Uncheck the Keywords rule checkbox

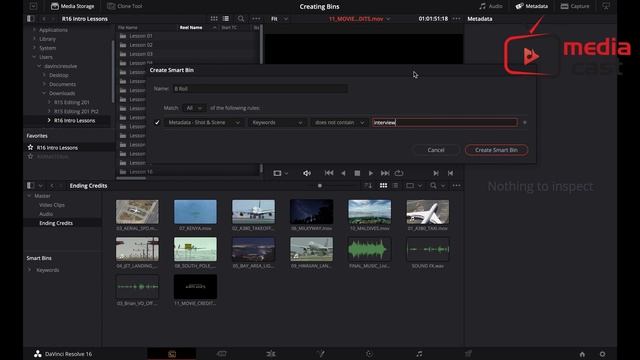tap(157, 122)
